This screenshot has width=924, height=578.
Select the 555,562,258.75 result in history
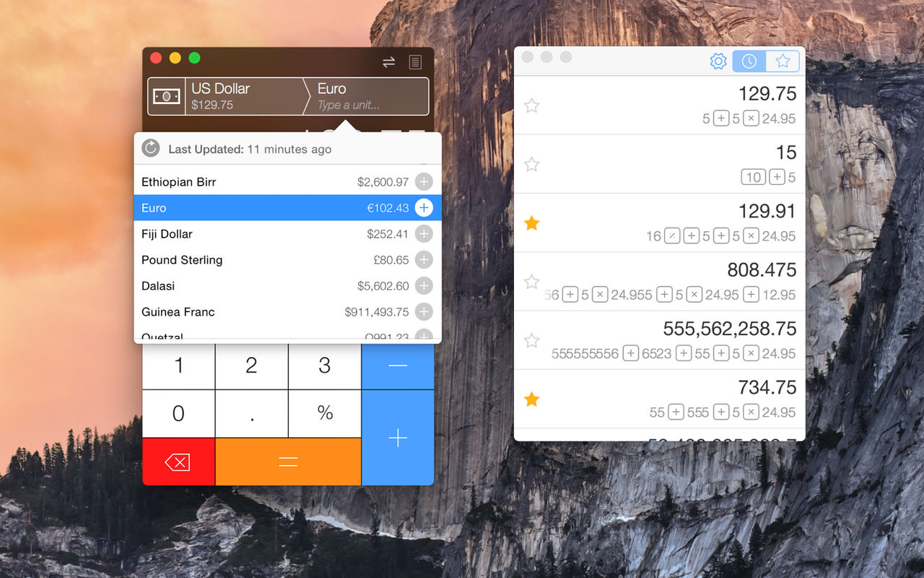tap(730, 329)
